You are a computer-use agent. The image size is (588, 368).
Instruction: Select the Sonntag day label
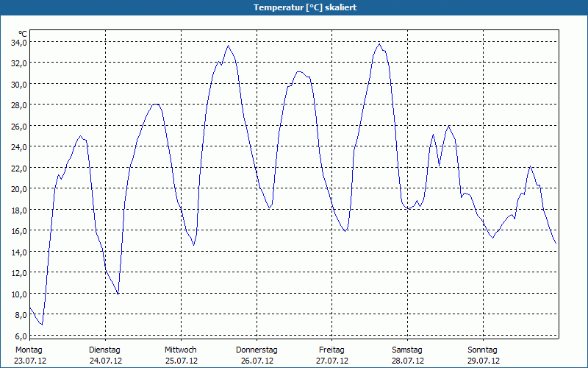click(x=483, y=350)
